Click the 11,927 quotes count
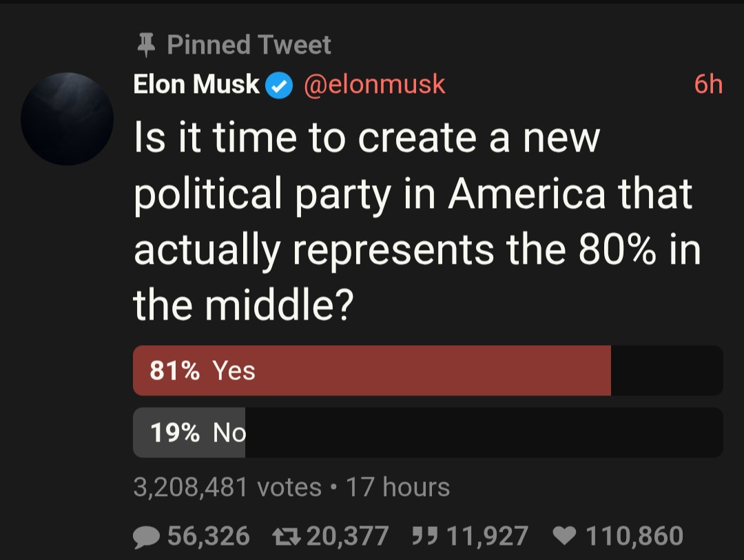Image resolution: width=744 pixels, height=560 pixels. tap(487, 537)
